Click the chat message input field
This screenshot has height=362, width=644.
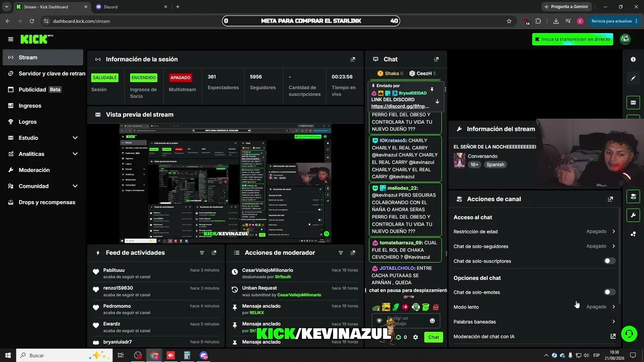[x=406, y=321]
